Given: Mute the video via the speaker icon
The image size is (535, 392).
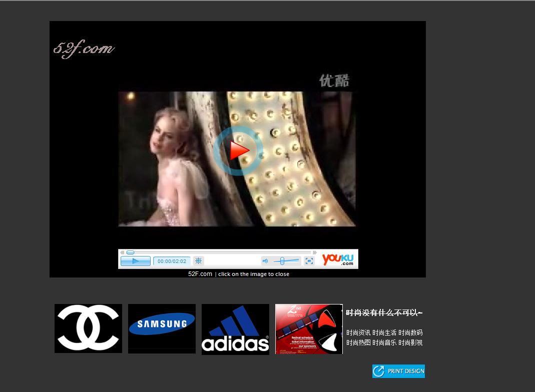Looking at the screenshot, I should [265, 261].
